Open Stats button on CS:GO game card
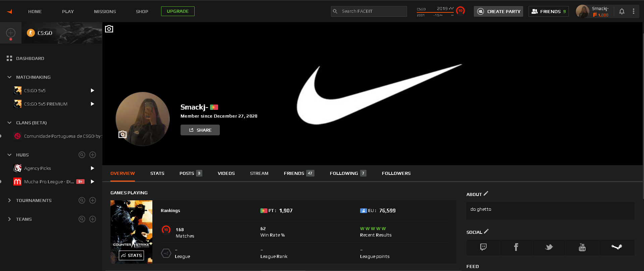644x271 pixels. coord(132,255)
